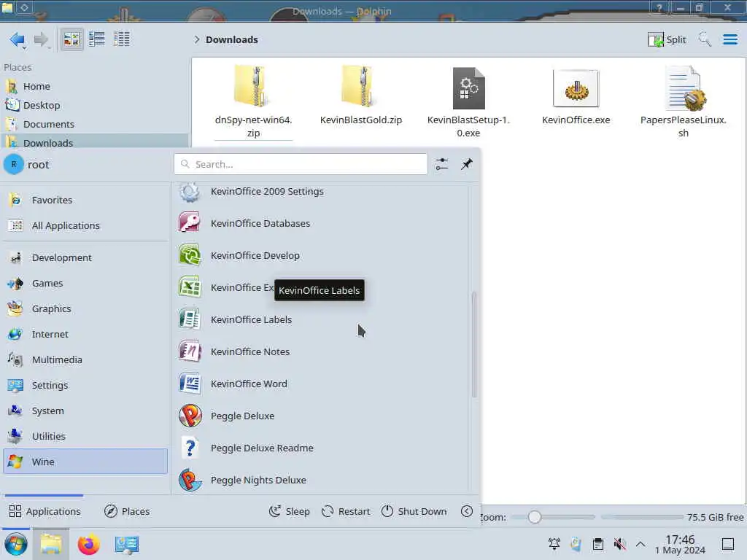Image resolution: width=747 pixels, height=560 pixels.
Task: Click the Restart button
Action: (x=346, y=511)
